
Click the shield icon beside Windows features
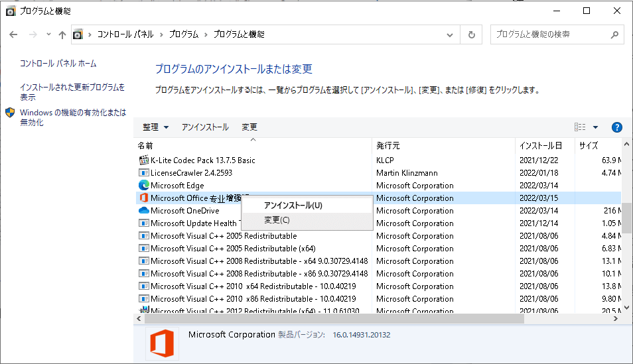pyautogui.click(x=10, y=113)
